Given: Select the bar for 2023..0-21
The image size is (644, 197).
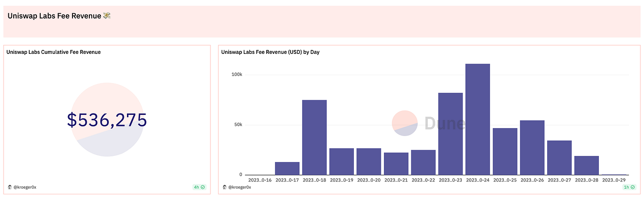Looking at the screenshot, I should pyautogui.click(x=396, y=164).
